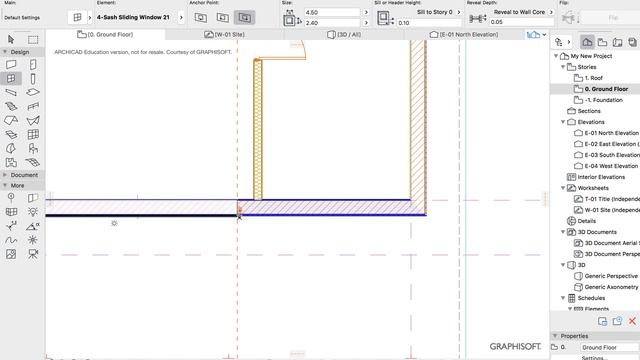The width and height of the screenshot is (640, 360).
Task: Select the Wall End tool
Action: pyautogui.click(x=33, y=198)
